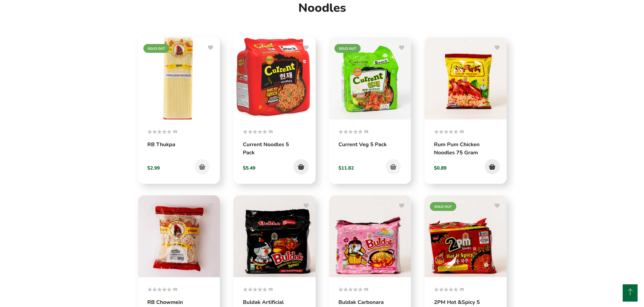The height and width of the screenshot is (307, 644).
Task: Add RB Thukpa to wishlist heart
Action: click(x=210, y=48)
